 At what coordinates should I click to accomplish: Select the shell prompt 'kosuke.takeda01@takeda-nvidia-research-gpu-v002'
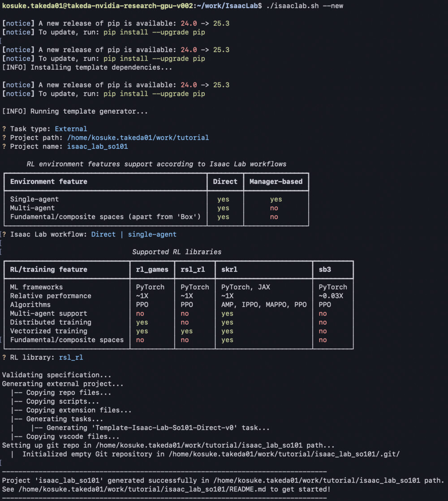(98, 6)
